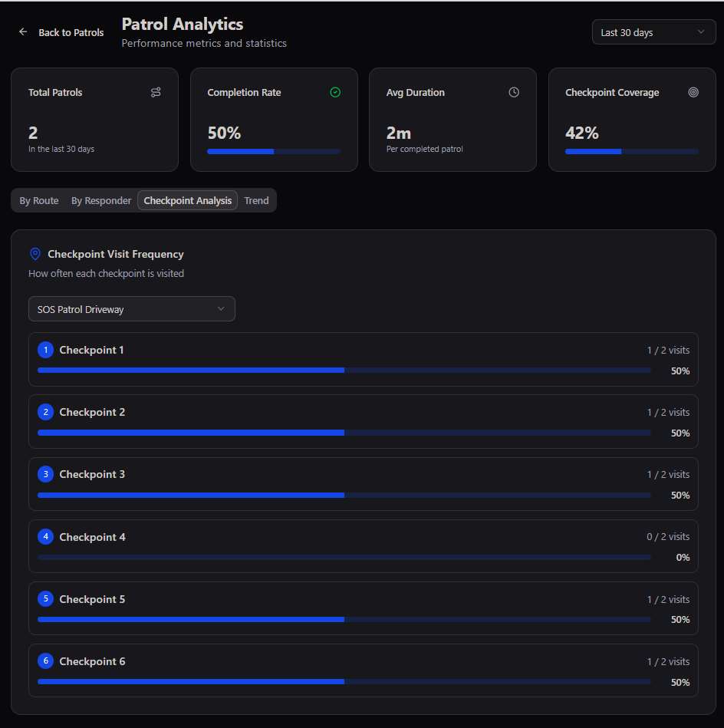Click the 50% value for Checkpoint 6
Screen dimensions: 724x728
[x=680, y=682]
